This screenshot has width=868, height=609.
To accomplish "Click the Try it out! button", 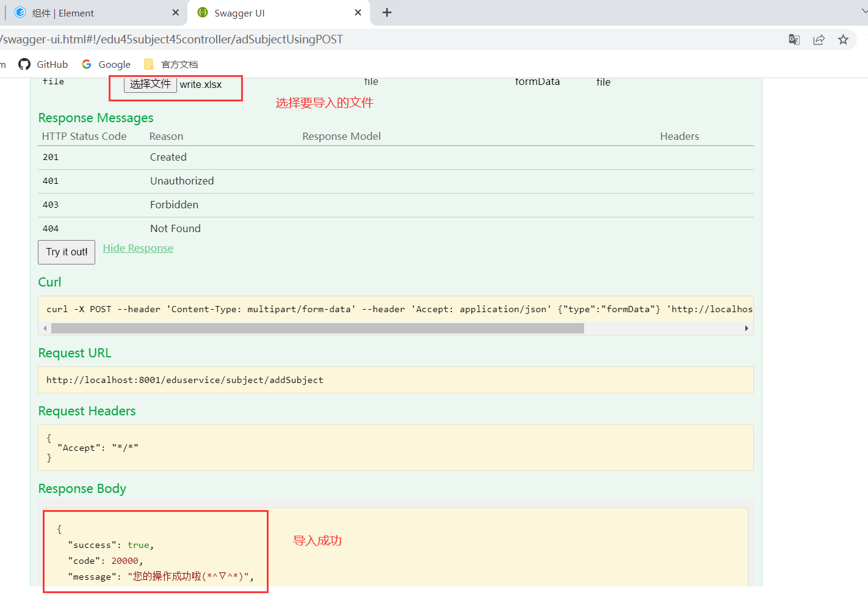I will point(67,252).
